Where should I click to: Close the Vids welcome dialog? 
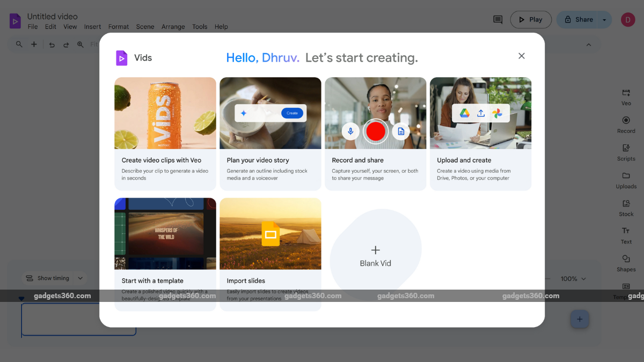[522, 56]
